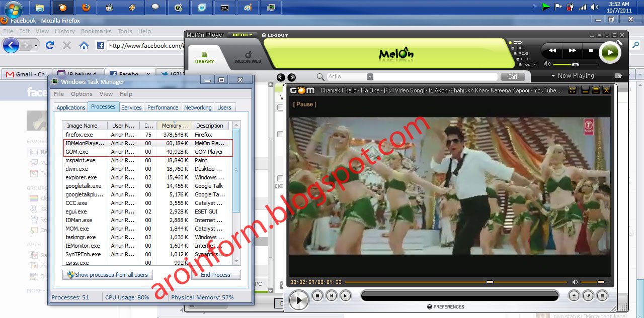Click the GOM logo in player title bar

302,90
